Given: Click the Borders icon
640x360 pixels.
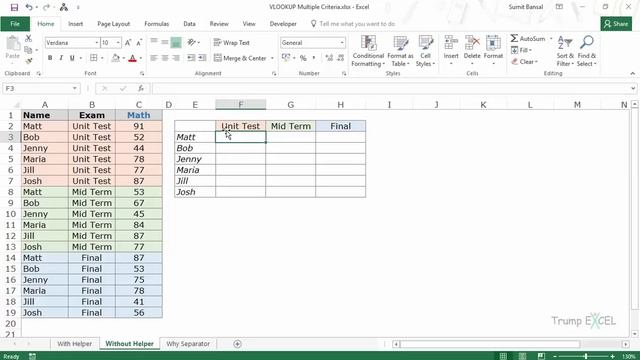Looking at the screenshot, I should (x=93, y=58).
